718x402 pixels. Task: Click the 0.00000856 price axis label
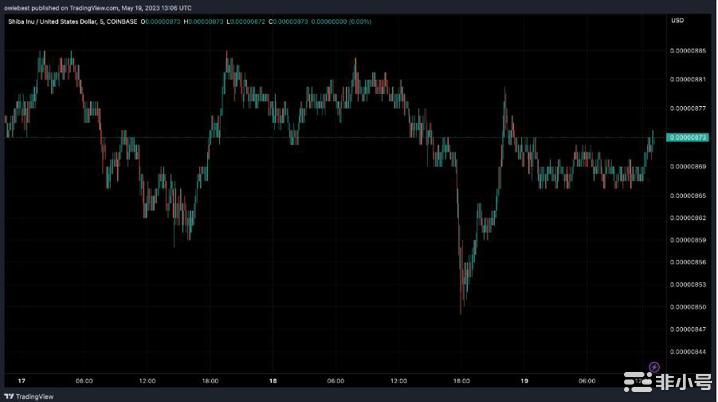click(x=687, y=262)
